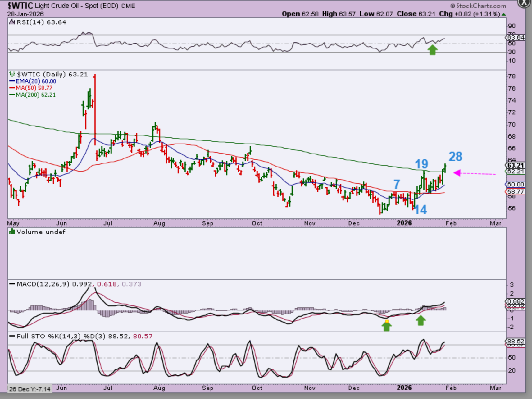Click the MACD(12,26,9) indicator label
532x399 pixels.
click(43, 284)
